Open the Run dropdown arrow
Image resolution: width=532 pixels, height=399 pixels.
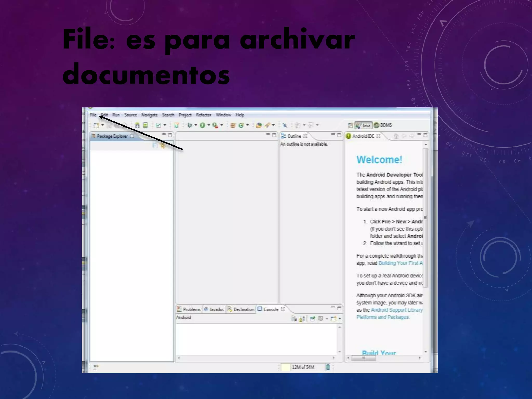(x=209, y=125)
